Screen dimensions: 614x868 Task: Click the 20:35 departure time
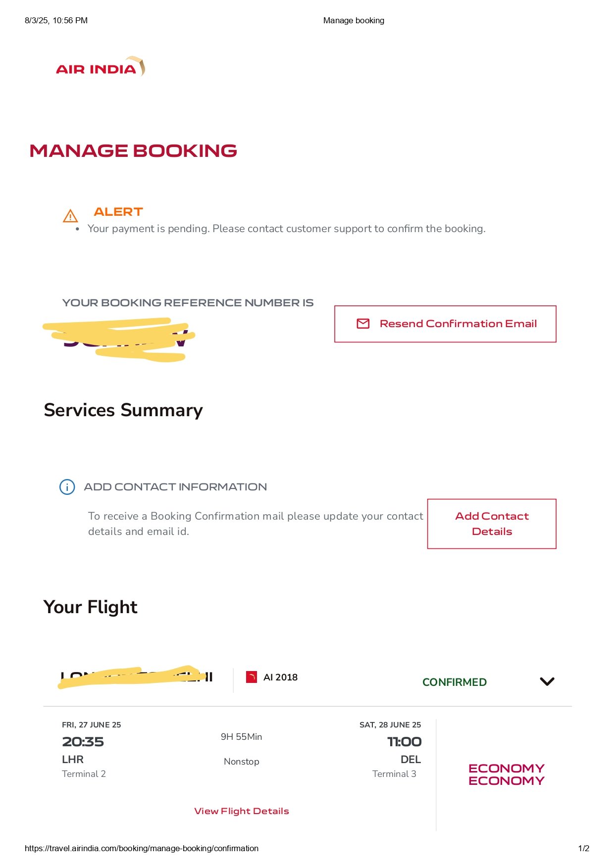point(83,741)
